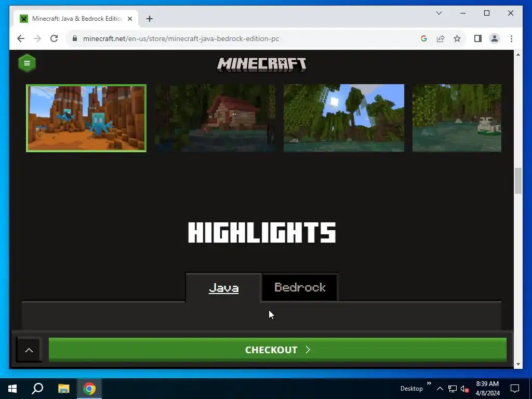
Task: Reload the page with the refresh icon
Action: [x=54, y=38]
